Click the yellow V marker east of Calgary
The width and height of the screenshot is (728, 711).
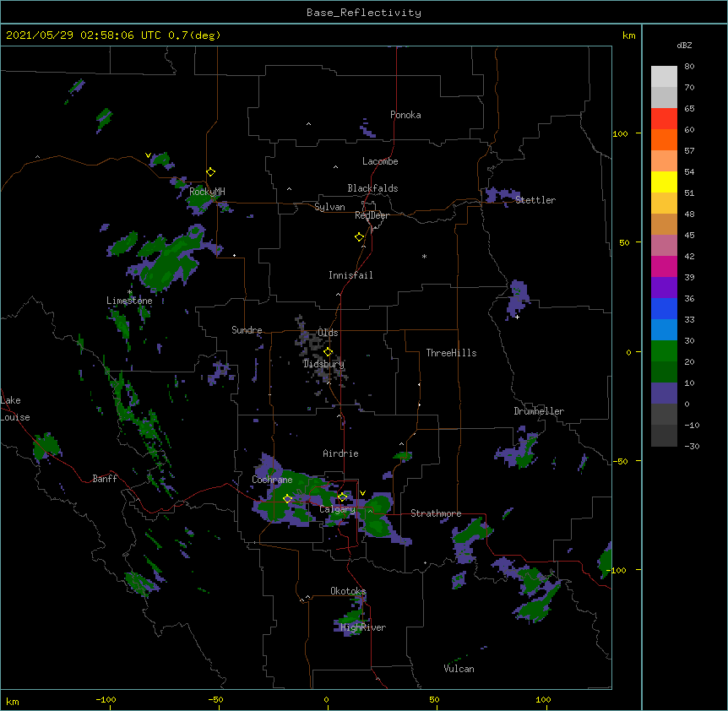pyautogui.click(x=362, y=493)
